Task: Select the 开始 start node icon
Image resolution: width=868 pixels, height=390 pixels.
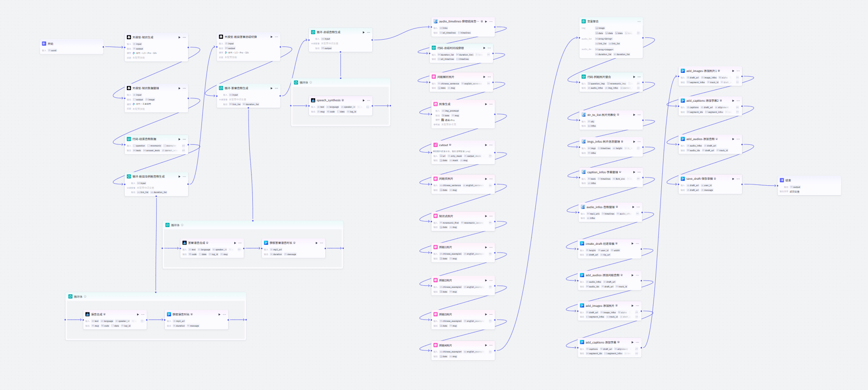Action: pyautogui.click(x=44, y=44)
